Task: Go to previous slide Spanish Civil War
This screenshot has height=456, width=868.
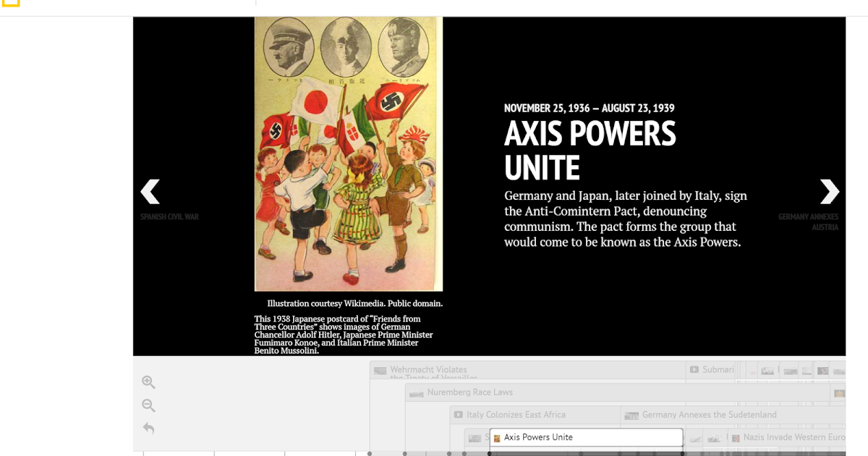Action: pos(150,192)
